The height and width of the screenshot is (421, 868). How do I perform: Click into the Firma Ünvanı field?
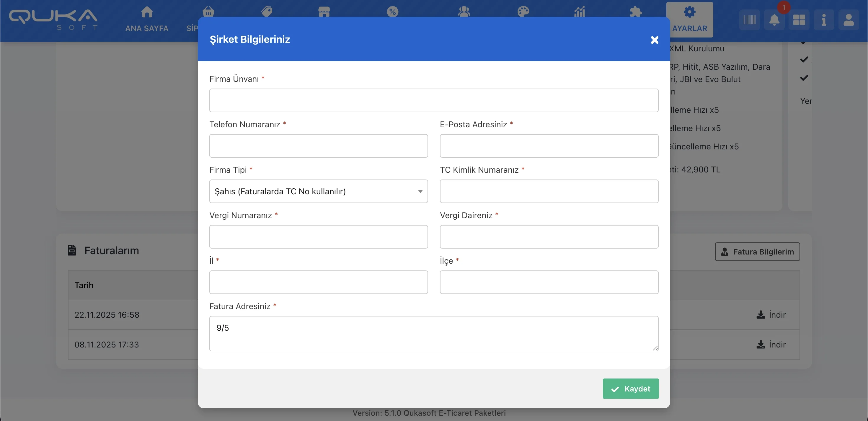pos(434,100)
